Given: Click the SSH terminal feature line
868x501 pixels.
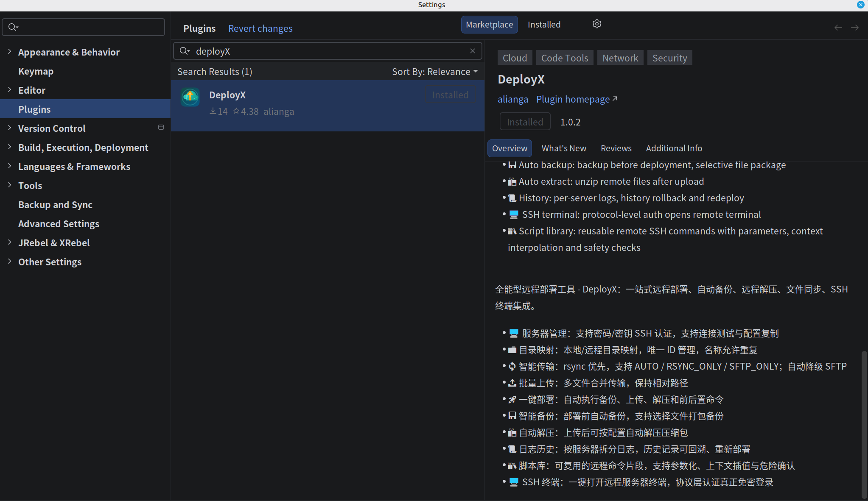Looking at the screenshot, I should [x=635, y=214].
